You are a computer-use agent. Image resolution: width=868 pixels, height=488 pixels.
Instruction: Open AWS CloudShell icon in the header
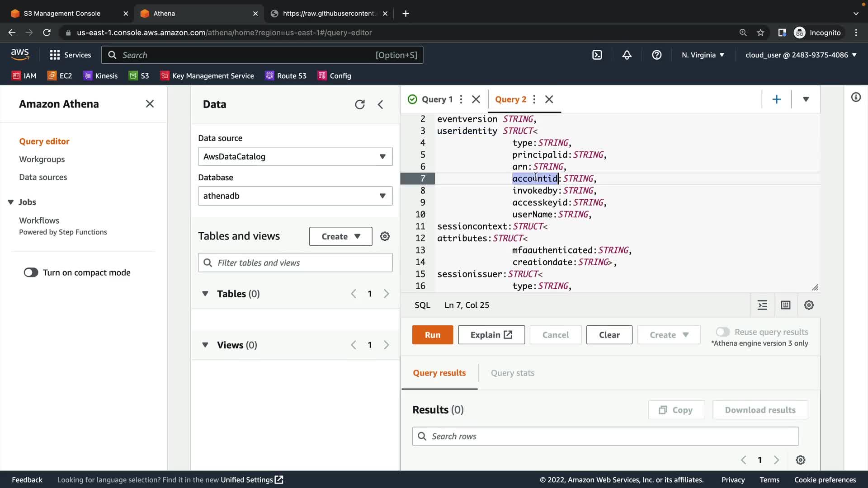pos(597,55)
